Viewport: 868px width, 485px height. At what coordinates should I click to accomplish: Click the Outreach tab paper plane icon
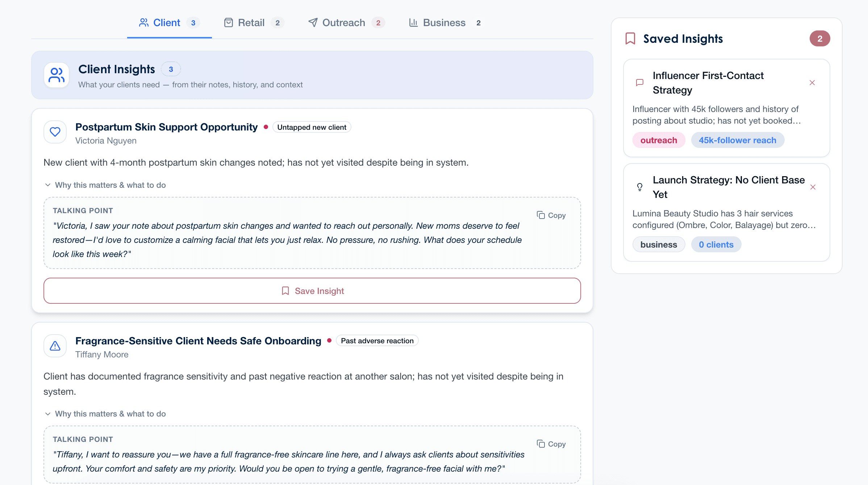point(313,22)
